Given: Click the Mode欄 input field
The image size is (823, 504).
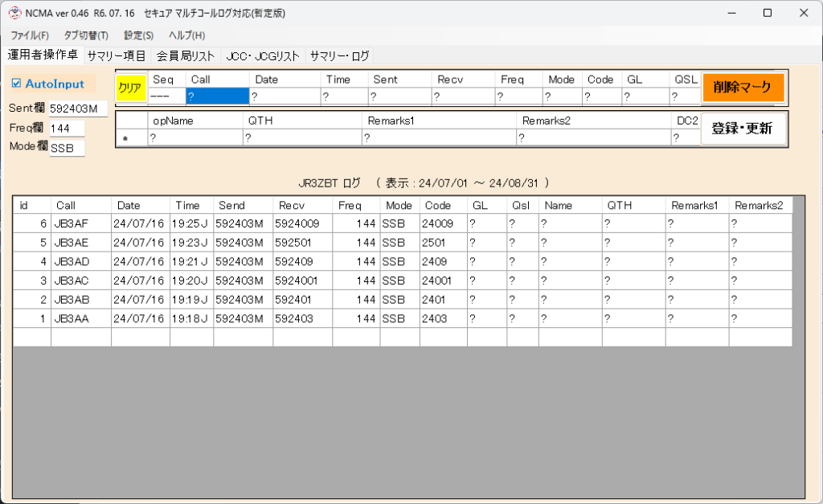Looking at the screenshot, I should (x=67, y=148).
